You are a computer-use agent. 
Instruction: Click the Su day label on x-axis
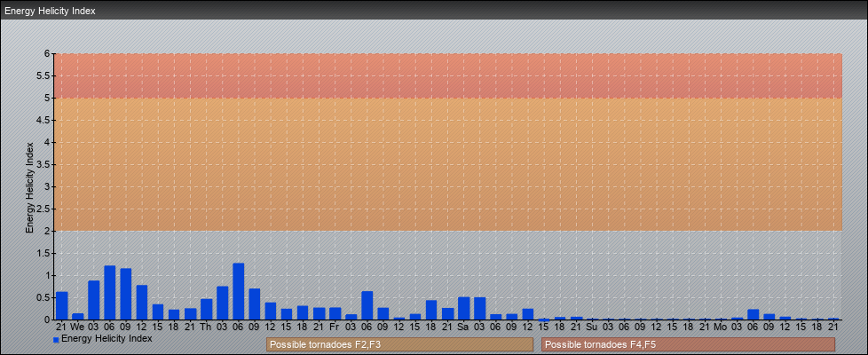tap(592, 327)
